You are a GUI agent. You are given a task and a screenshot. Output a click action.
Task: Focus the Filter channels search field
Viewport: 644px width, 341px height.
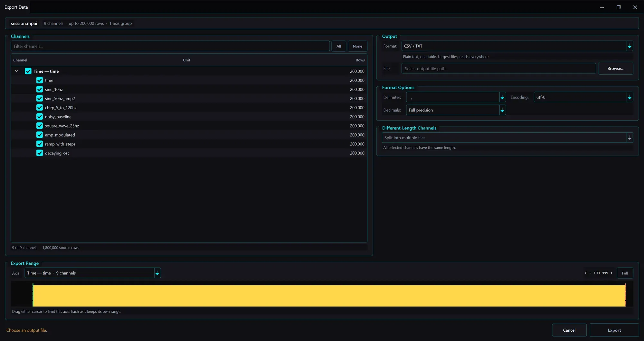pyautogui.click(x=170, y=46)
